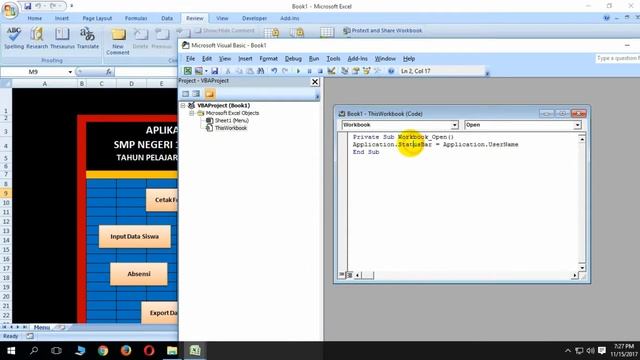Open the VBA Tools menu

point(333,59)
